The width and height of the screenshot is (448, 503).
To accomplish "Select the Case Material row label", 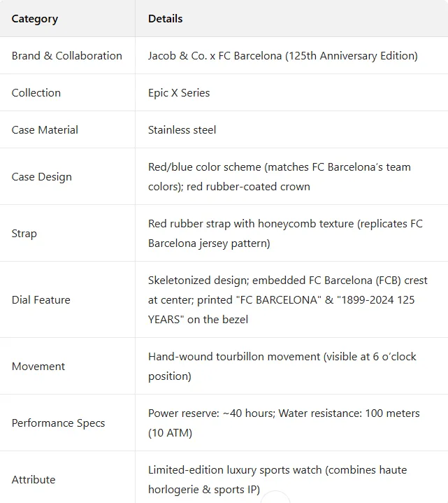I will tap(45, 130).
